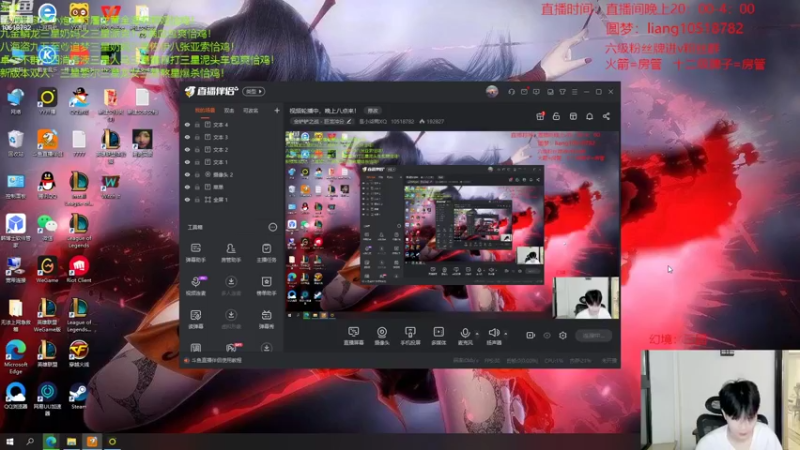
Task: Click the webcam overlay in preview
Action: (x=586, y=298)
